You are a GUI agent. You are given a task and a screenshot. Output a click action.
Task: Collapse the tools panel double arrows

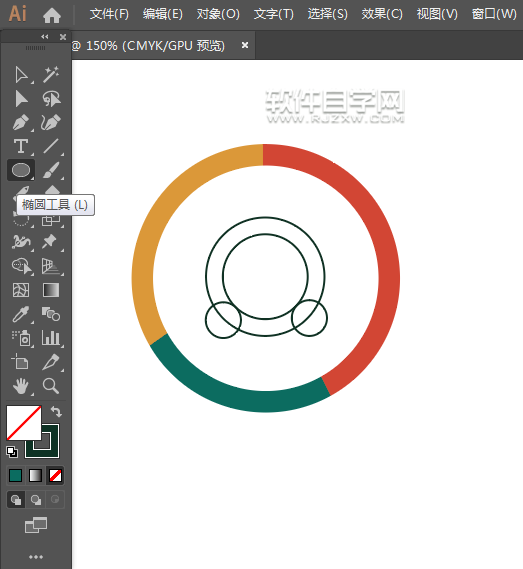[45, 37]
